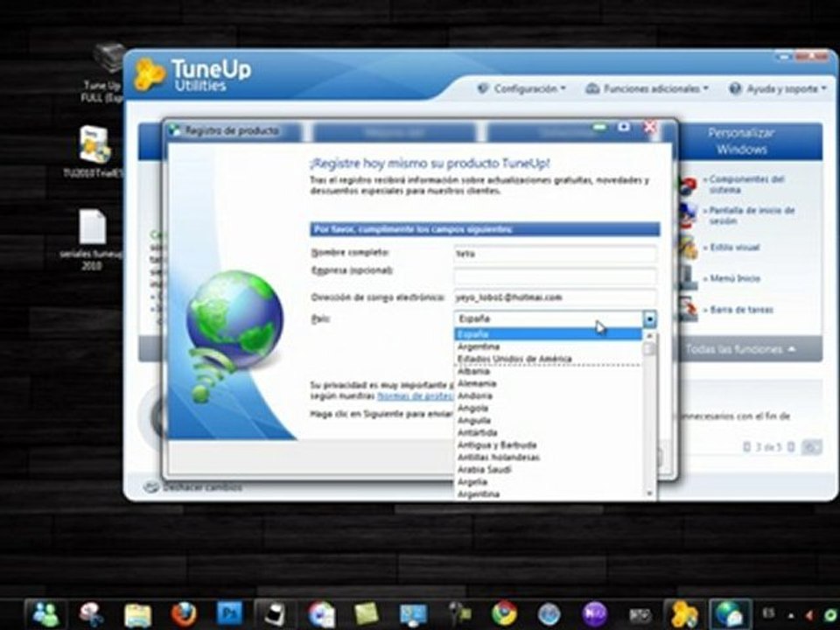The height and width of the screenshot is (630, 840).
Task: Click the country list scrollbar up arrow
Action: tap(649, 336)
